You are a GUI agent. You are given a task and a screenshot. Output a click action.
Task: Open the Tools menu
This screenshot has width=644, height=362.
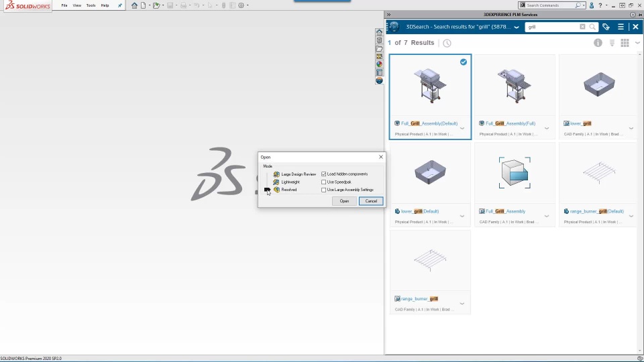point(91,5)
